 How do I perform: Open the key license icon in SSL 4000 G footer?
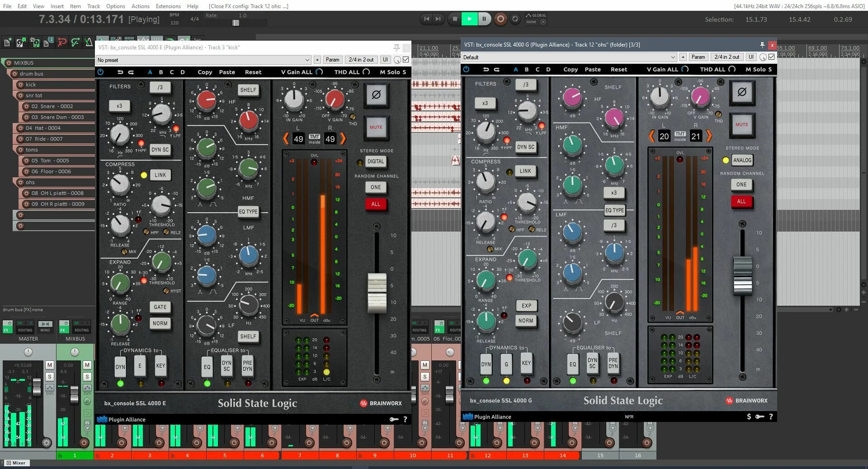click(760, 417)
